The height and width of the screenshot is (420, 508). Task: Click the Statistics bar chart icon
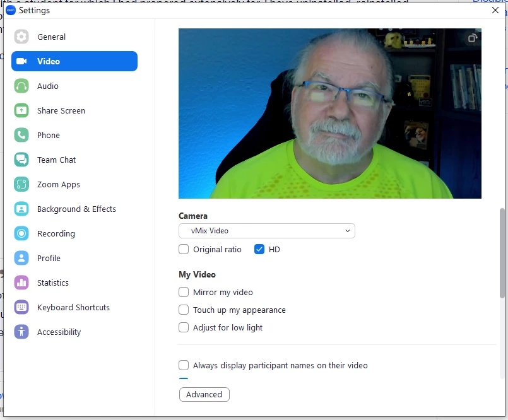coord(21,283)
